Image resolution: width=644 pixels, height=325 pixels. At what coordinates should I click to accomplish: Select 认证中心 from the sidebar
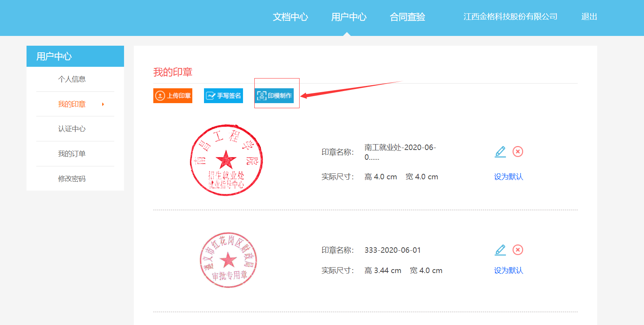click(x=72, y=129)
